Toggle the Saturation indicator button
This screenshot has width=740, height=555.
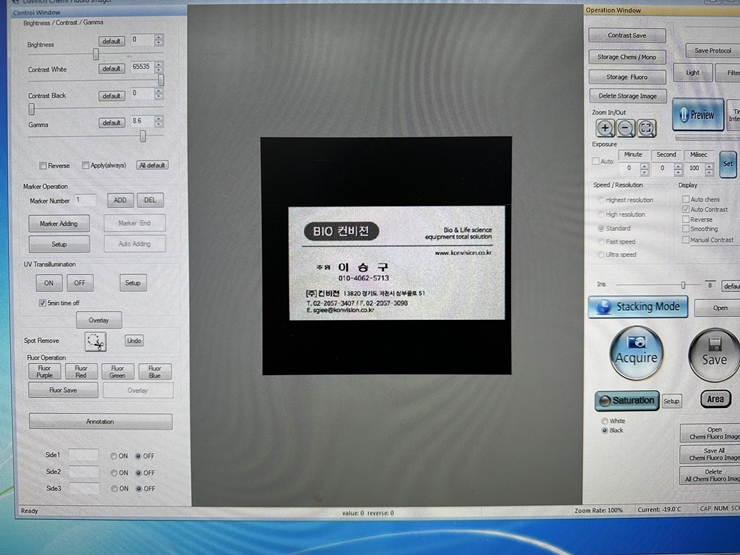(627, 400)
